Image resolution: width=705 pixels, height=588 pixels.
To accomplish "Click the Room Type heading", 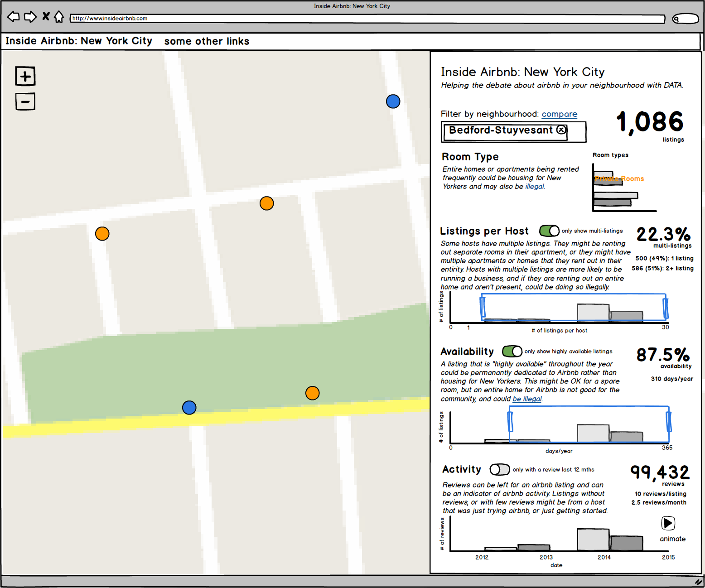I will 470,157.
